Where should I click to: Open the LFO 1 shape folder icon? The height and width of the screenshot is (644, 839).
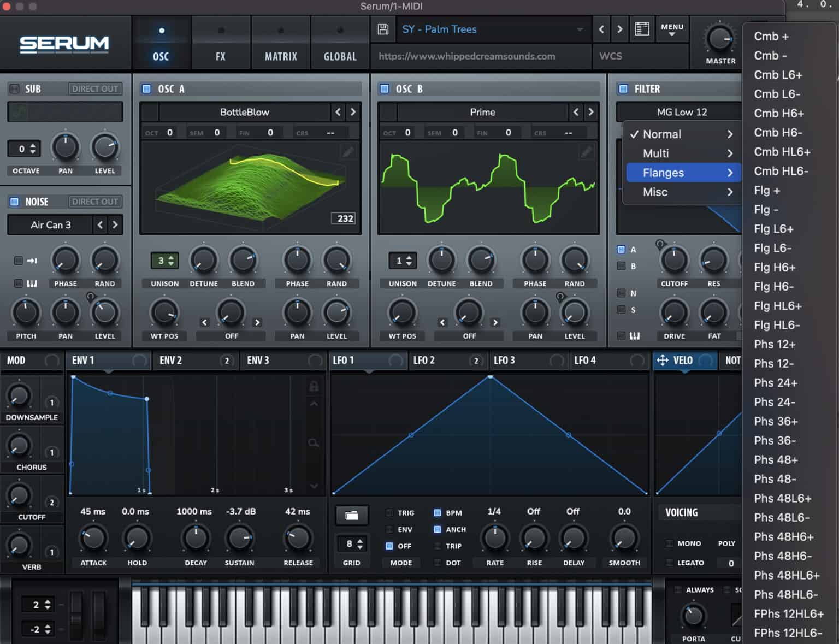tap(352, 514)
